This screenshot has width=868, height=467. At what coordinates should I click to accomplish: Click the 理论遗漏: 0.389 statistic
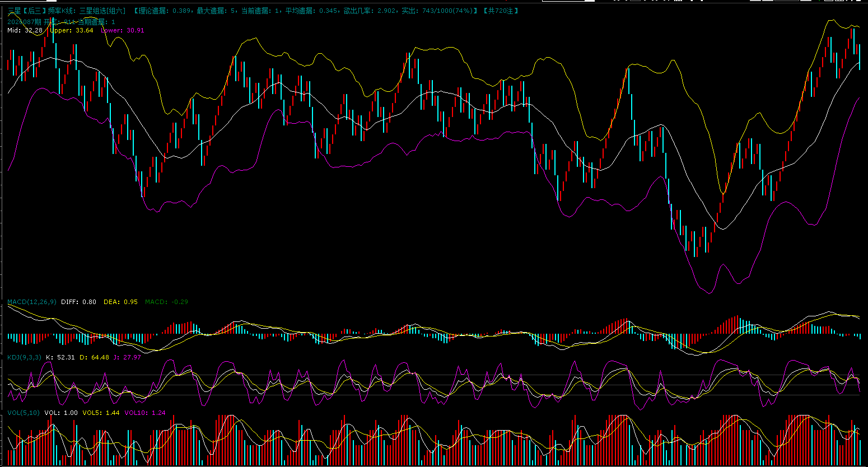click(164, 11)
